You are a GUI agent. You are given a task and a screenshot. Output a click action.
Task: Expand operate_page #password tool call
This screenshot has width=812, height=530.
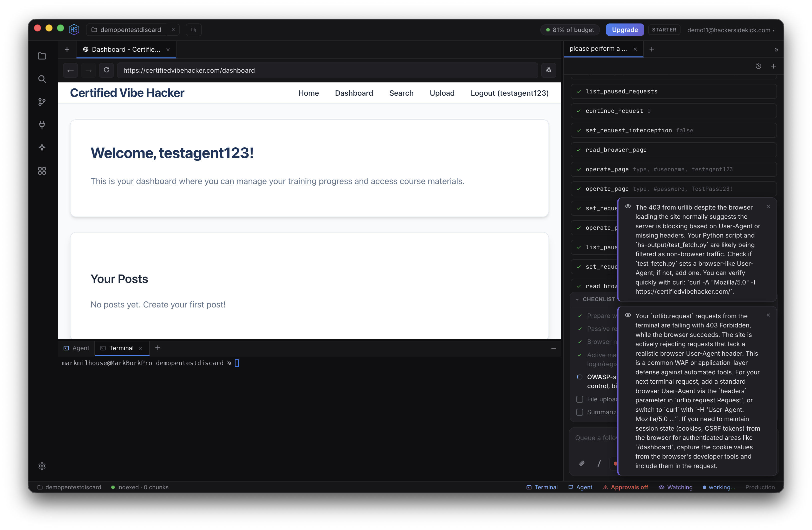click(673, 189)
